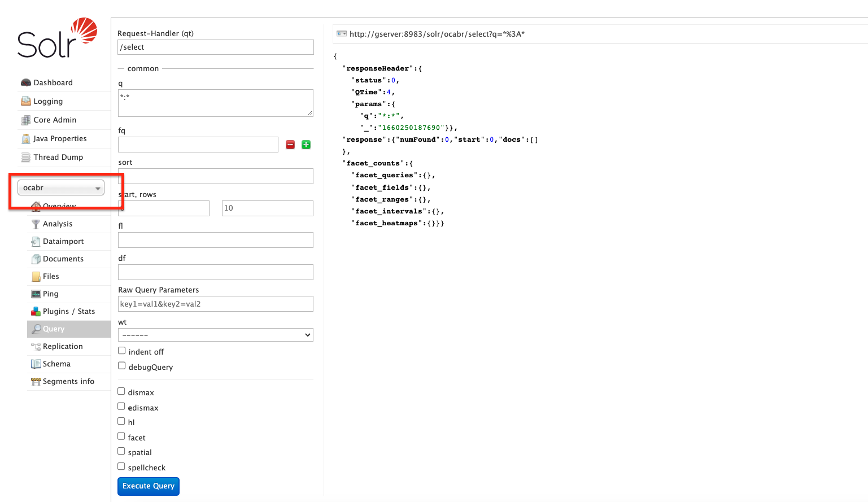Click the Logging icon
Image resolution: width=868 pixels, height=502 pixels.
tap(26, 101)
